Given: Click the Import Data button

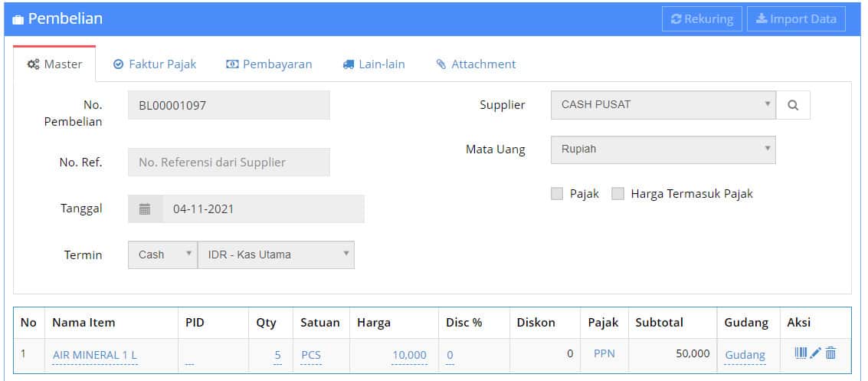Looking at the screenshot, I should click(796, 19).
